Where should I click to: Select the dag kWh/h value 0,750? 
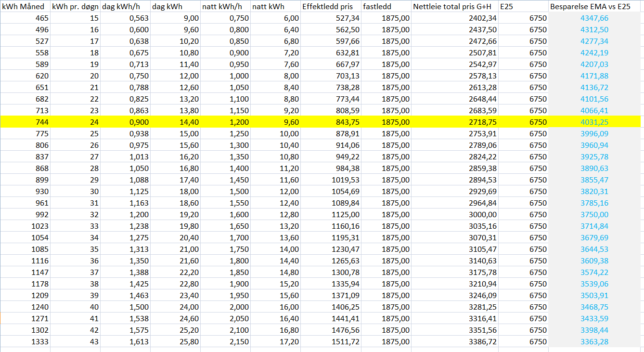click(126, 76)
